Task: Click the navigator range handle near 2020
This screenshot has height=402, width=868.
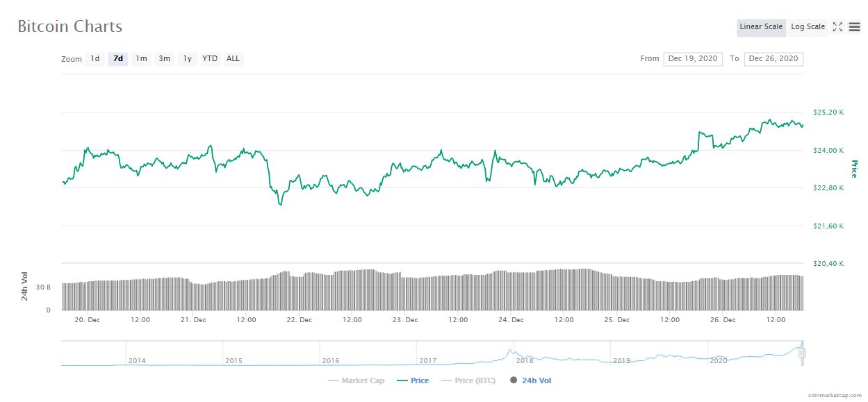Action: pos(801,353)
